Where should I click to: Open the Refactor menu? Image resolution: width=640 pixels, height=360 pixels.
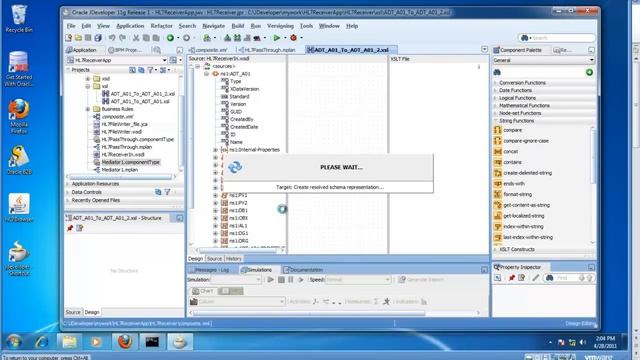click(162, 26)
